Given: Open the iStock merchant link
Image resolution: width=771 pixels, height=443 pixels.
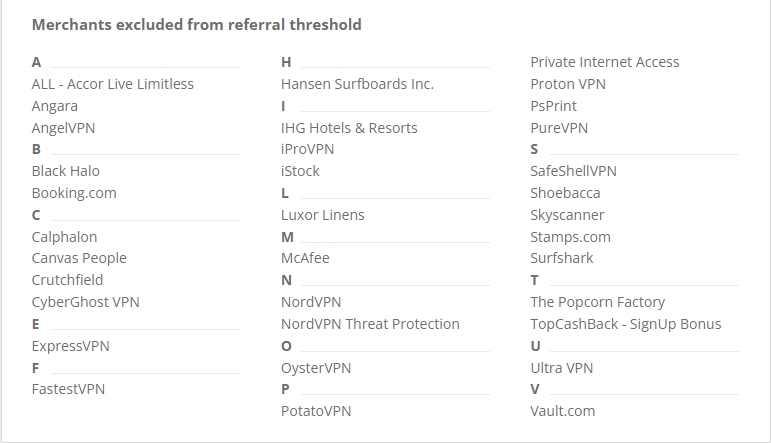Looking at the screenshot, I should coord(300,171).
